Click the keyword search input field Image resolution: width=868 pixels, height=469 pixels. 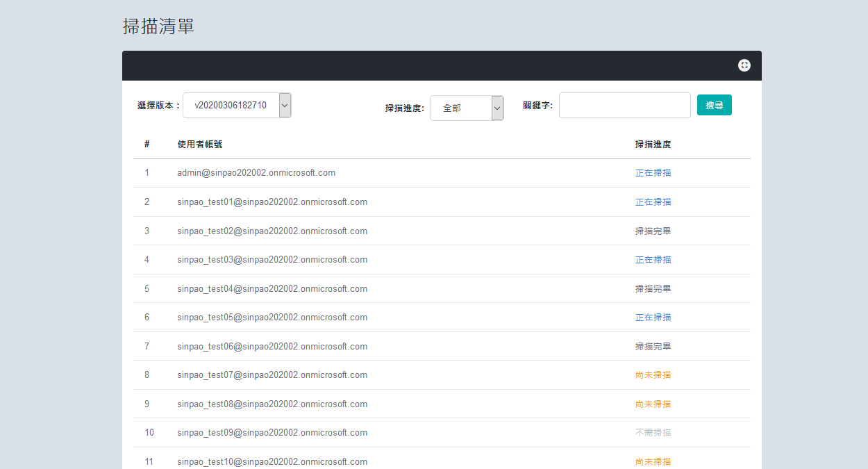(624, 106)
